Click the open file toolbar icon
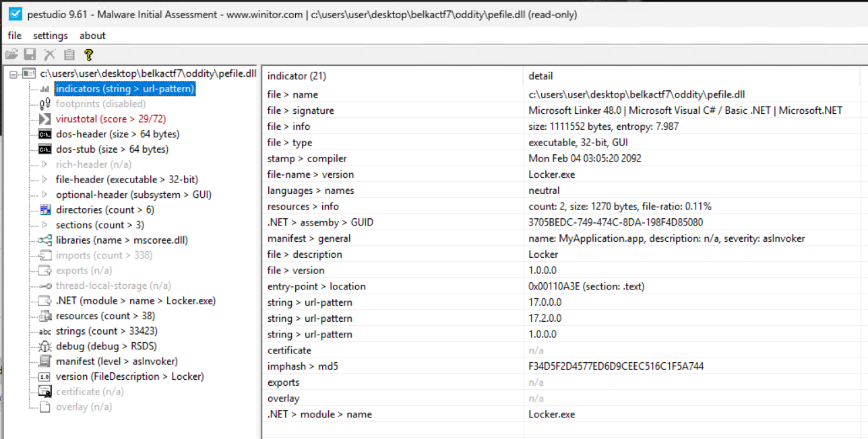 (11, 55)
